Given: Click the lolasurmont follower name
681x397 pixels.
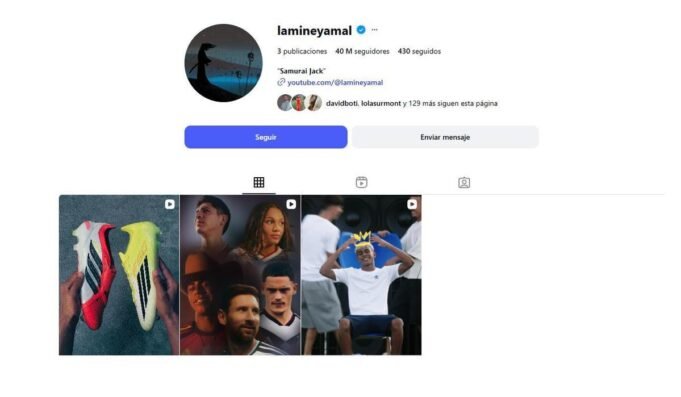Looking at the screenshot, I should [381, 103].
